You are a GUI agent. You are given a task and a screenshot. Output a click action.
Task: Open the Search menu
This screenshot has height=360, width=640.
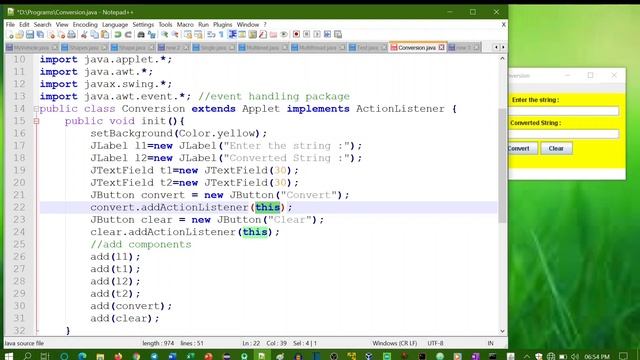click(42, 24)
